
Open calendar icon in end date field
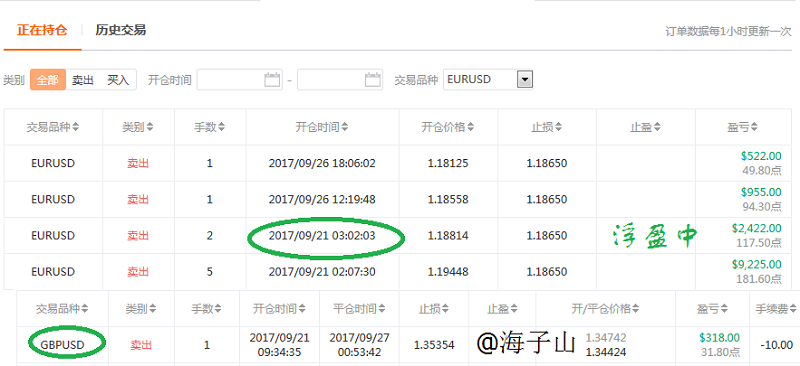point(373,80)
